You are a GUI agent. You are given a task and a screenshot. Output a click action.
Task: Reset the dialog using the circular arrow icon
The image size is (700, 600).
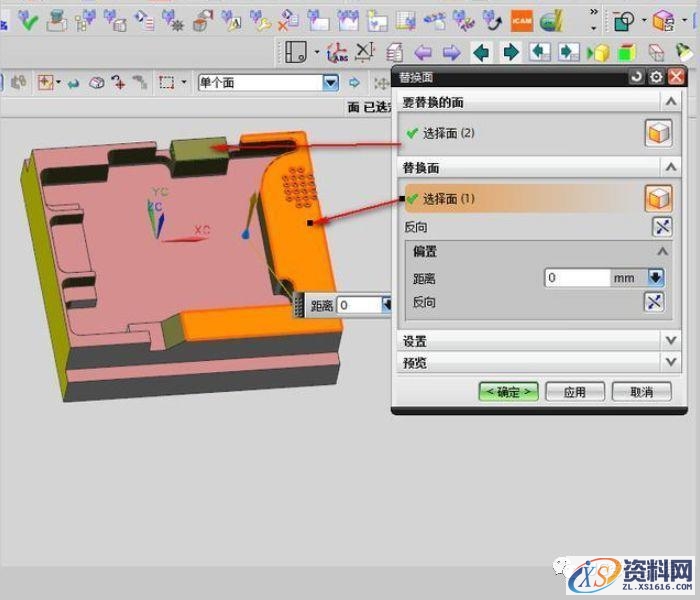point(637,77)
